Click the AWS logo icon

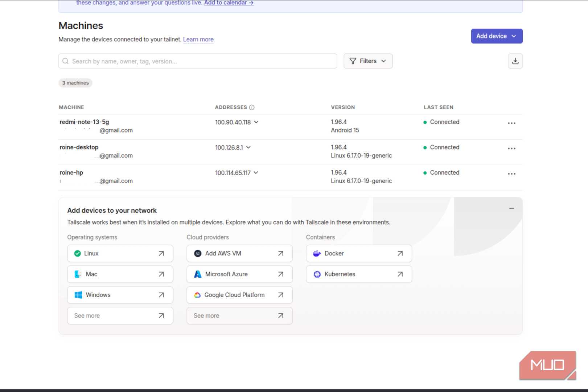pos(198,253)
